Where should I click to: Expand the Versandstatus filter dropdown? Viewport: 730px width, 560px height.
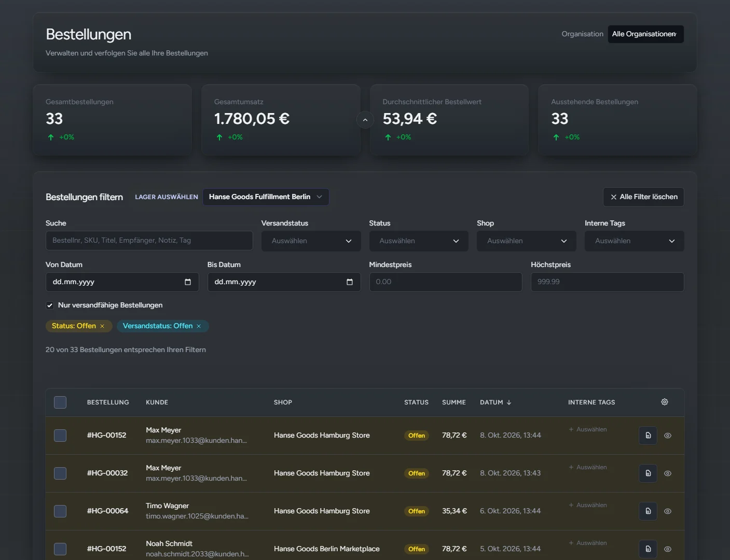[x=311, y=241]
